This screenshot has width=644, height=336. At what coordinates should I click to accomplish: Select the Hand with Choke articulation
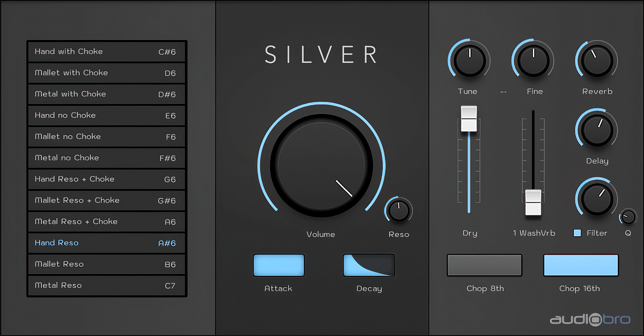[107, 52]
